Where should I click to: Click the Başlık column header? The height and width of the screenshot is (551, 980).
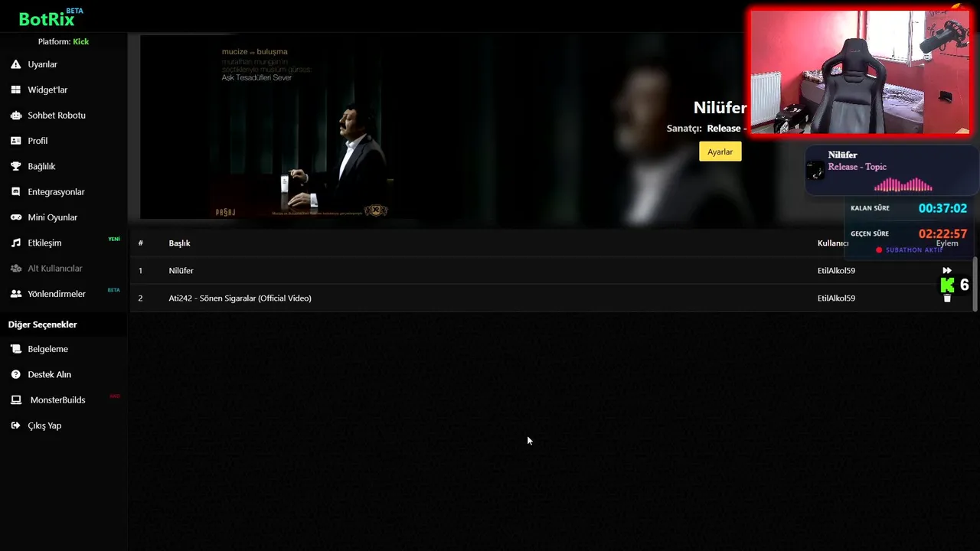[x=179, y=243]
